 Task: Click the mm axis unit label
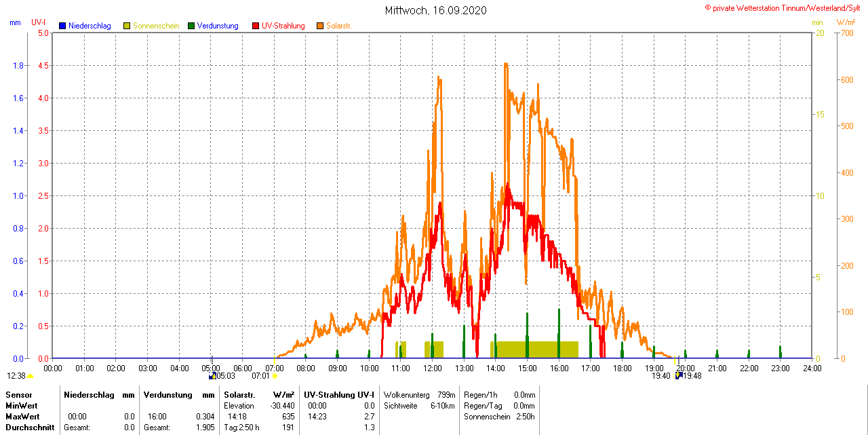(15, 22)
